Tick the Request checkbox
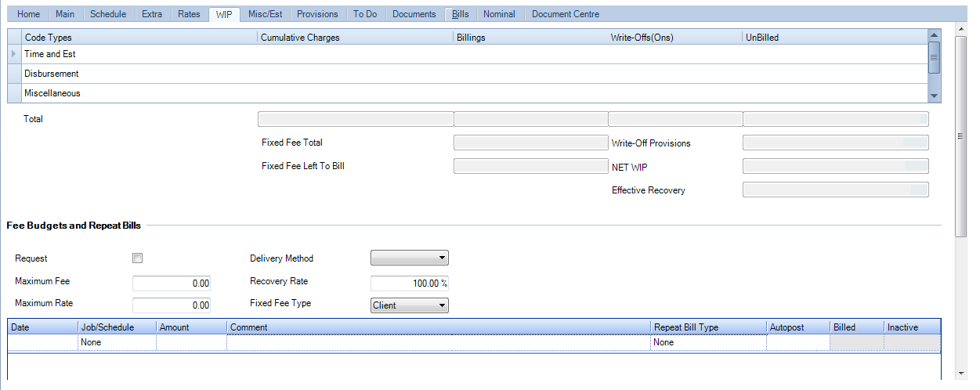The image size is (980, 390). pos(138,258)
